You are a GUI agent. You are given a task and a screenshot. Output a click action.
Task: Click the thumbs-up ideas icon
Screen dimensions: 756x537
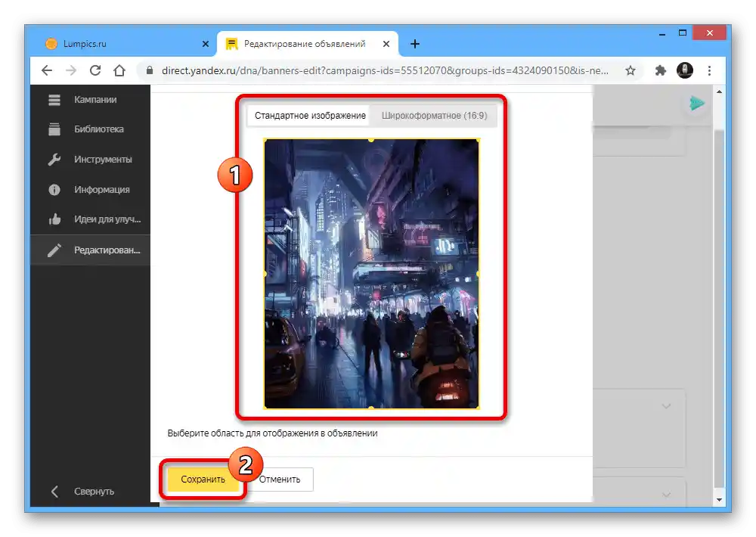coord(54,219)
